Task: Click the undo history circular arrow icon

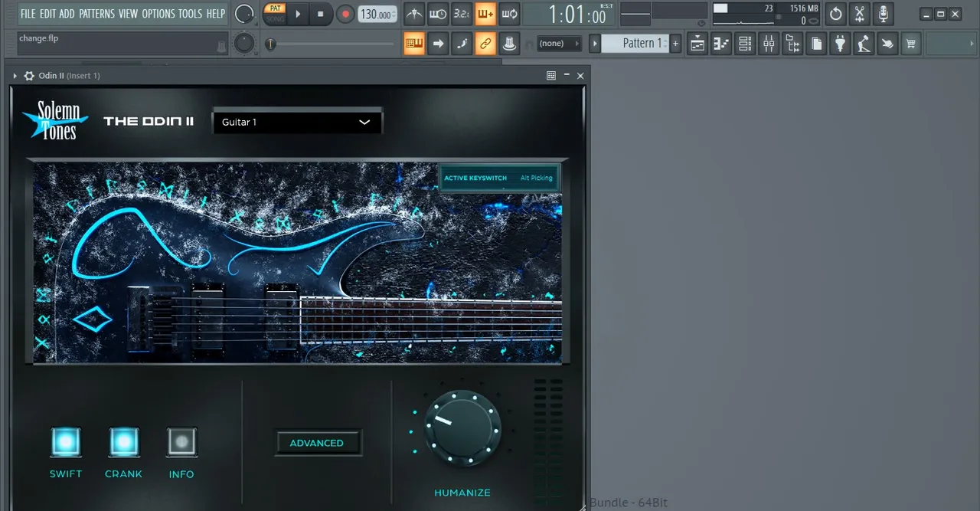Action: pyautogui.click(x=836, y=14)
